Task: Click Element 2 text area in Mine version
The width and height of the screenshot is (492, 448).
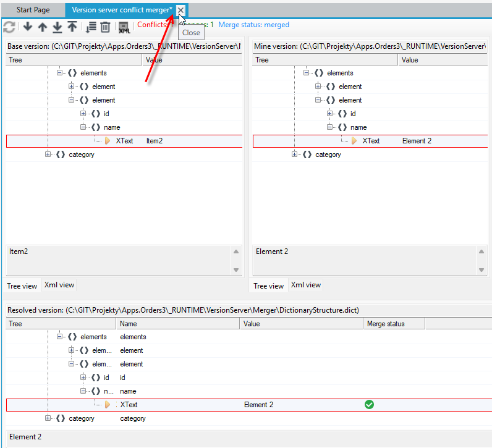Action: 365,260
